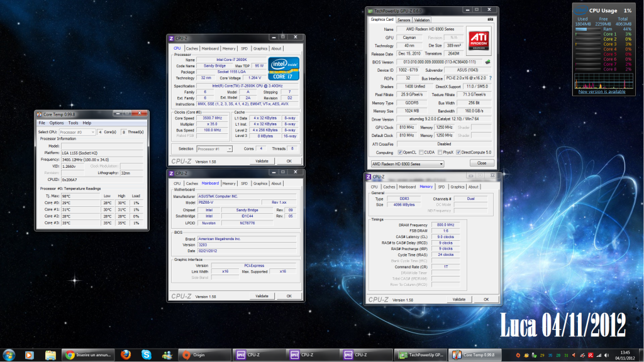Uncheck the OpenCL checkbox in GPU-Z
This screenshot has width=644, height=362.
click(x=400, y=152)
